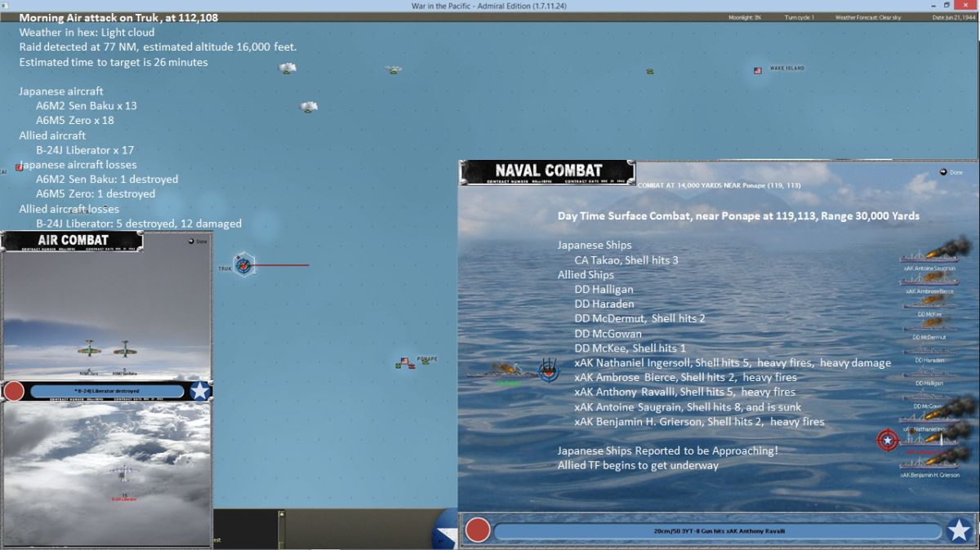980x550 pixels.
Task: Click the Ponape task force flag icons
Action: point(405,362)
